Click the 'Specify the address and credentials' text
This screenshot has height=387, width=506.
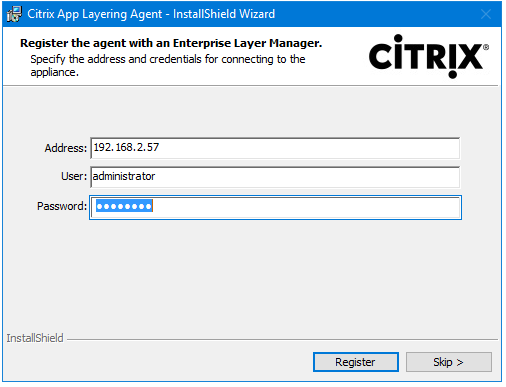point(168,66)
